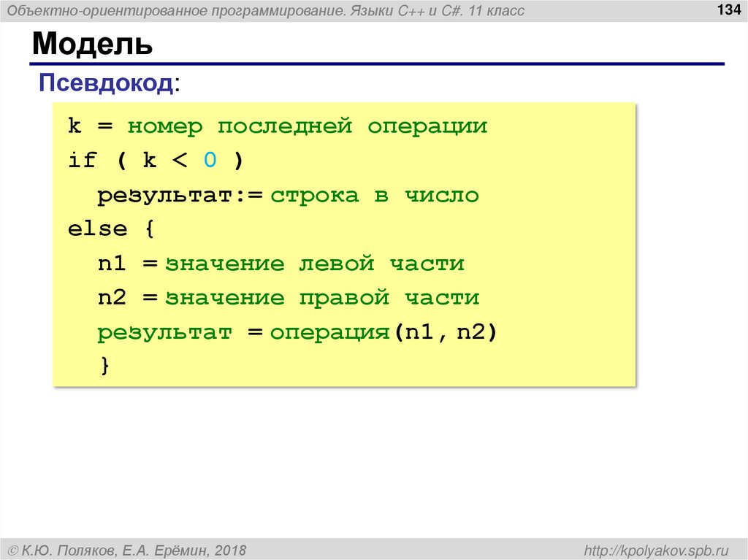The image size is (748, 560).
Task: Open the kpolyakov.spb.ru link in footer
Action: tap(657, 551)
